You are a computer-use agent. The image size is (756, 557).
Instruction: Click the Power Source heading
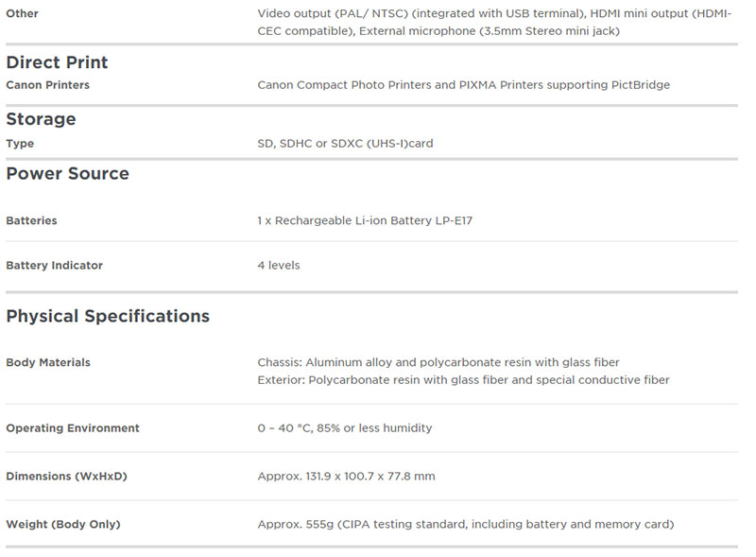[x=67, y=174]
